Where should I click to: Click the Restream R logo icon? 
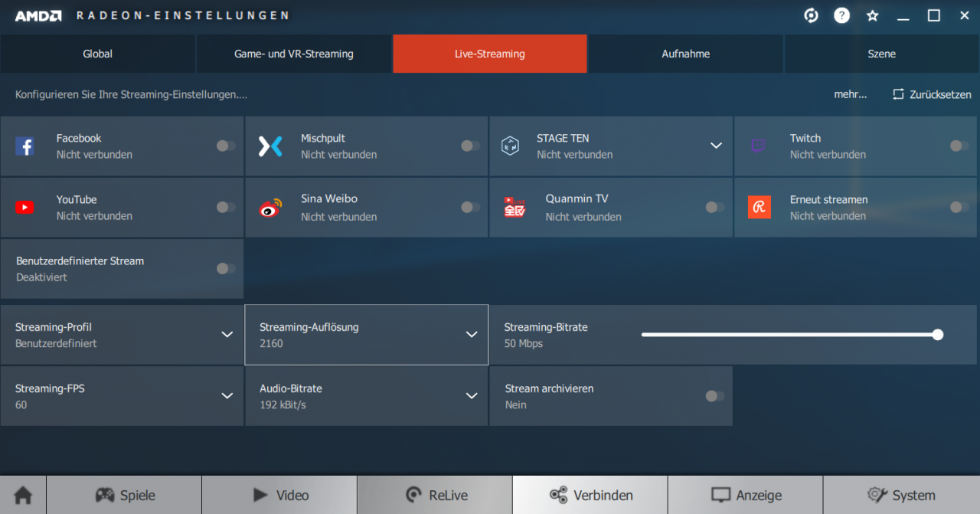759,207
